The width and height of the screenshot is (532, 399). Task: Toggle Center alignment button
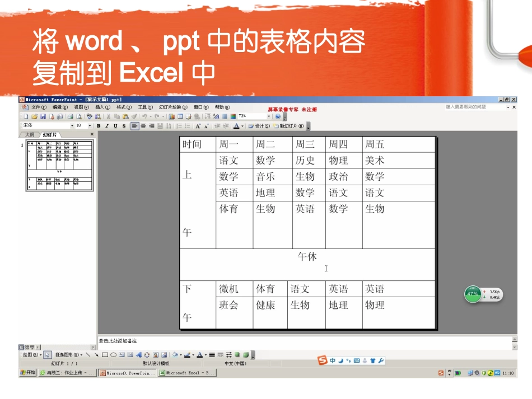pos(143,126)
